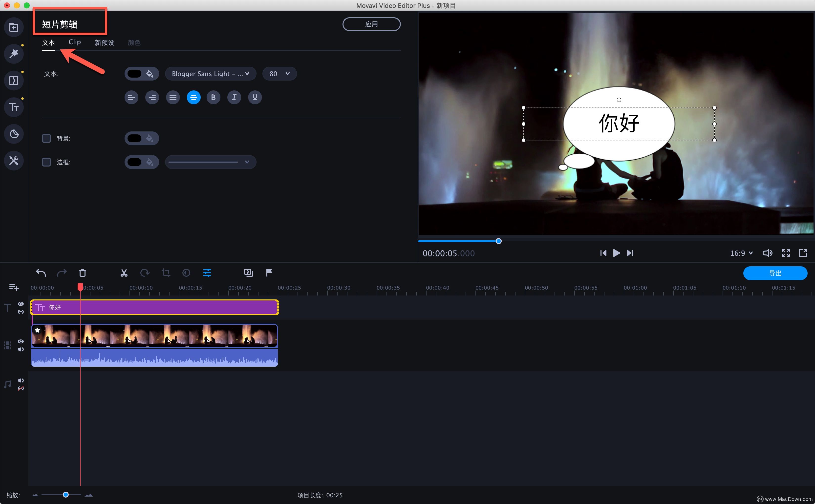Open Clip properties sliders icon

tap(207, 273)
